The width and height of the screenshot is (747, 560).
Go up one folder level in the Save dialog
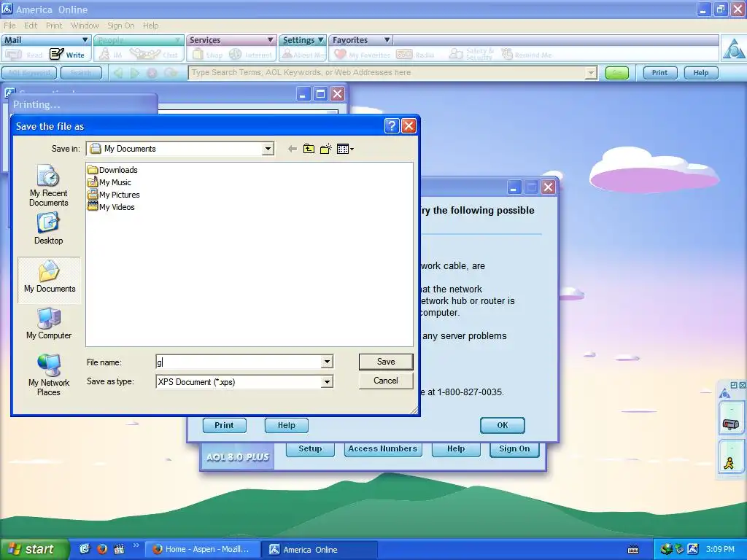[309, 149]
